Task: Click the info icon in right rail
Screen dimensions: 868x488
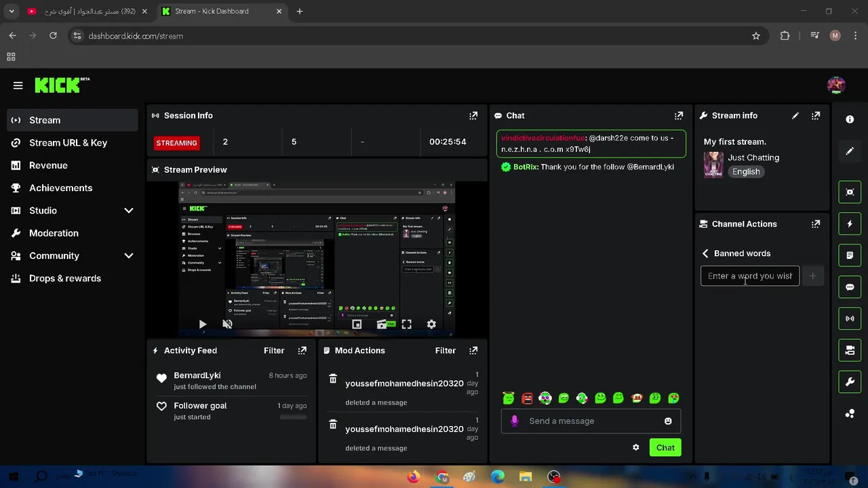Action: pos(850,119)
